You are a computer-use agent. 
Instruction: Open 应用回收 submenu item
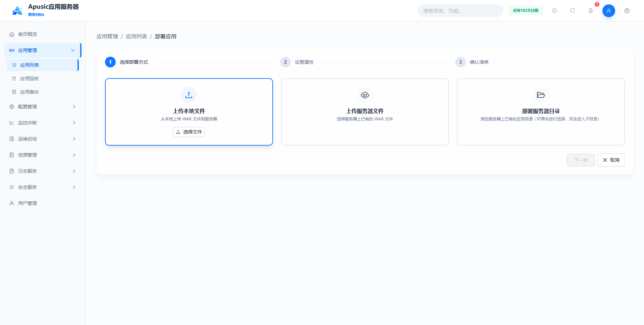pos(43,78)
